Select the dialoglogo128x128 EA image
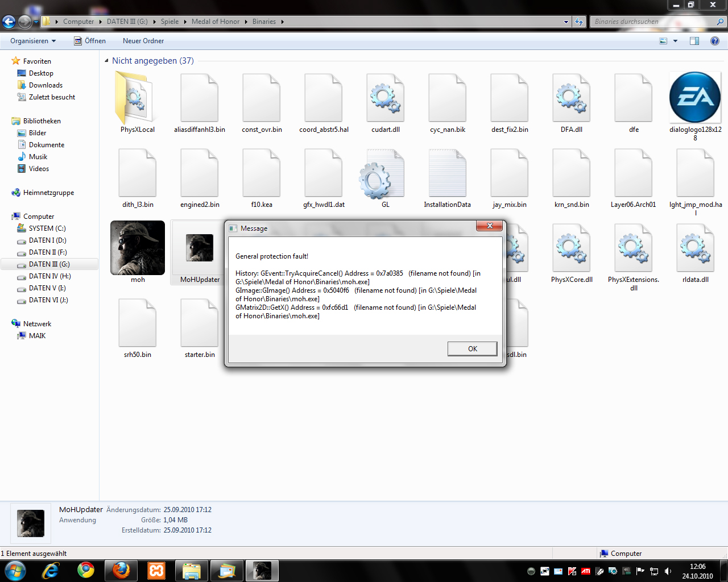728x582 pixels. pyautogui.click(x=695, y=106)
